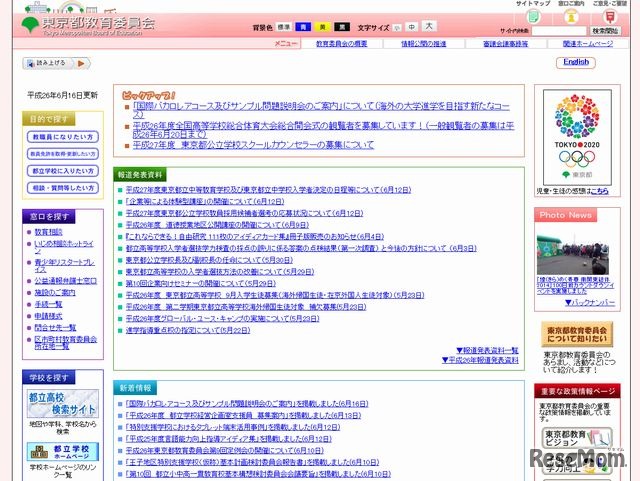Open the TOKYO 2020 Olympic banner
The width and height of the screenshot is (640, 481).
click(x=577, y=137)
